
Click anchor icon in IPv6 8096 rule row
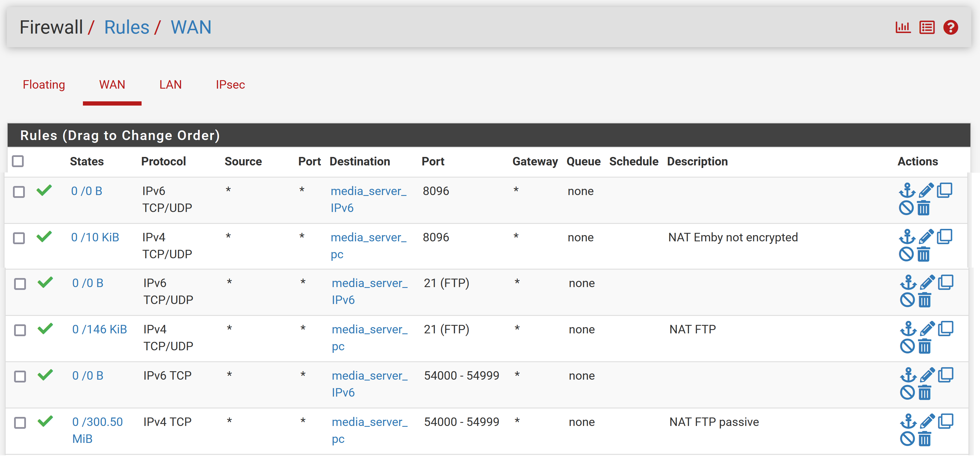pyautogui.click(x=907, y=190)
